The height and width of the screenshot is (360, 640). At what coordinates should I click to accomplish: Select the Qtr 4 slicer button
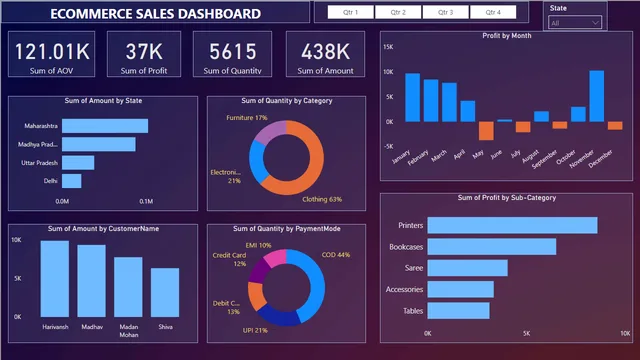tap(493, 12)
